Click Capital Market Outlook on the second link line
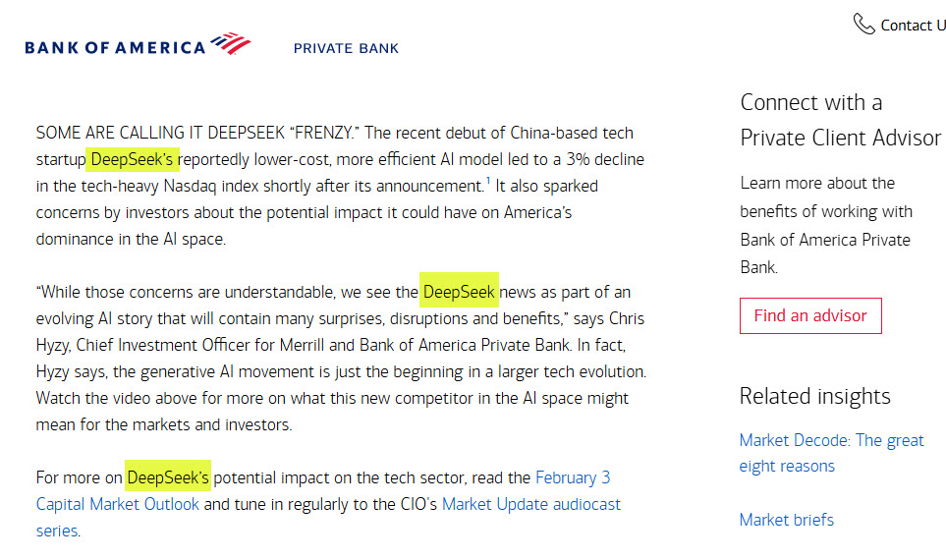The height and width of the screenshot is (560, 946). (x=117, y=504)
